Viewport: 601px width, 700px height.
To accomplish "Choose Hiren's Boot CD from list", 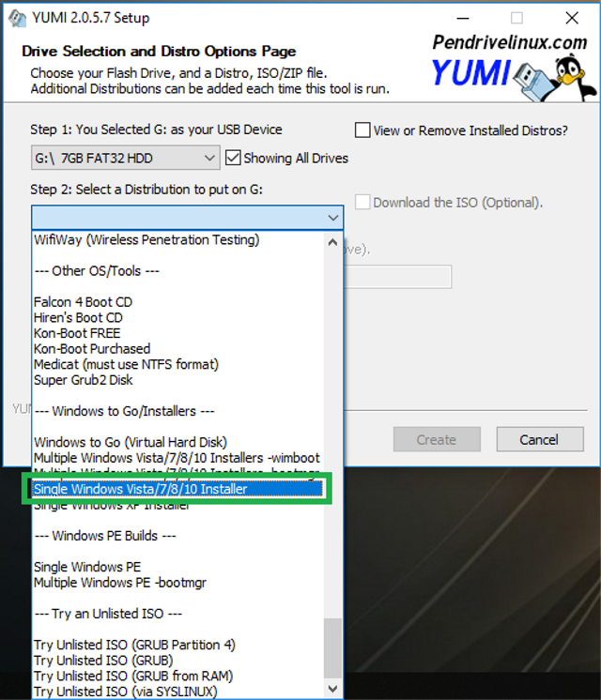I will [x=78, y=318].
